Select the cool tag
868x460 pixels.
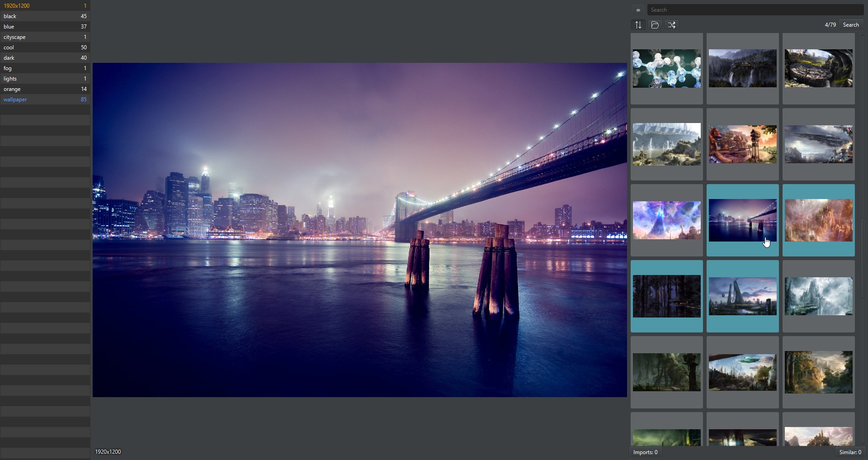(45, 47)
